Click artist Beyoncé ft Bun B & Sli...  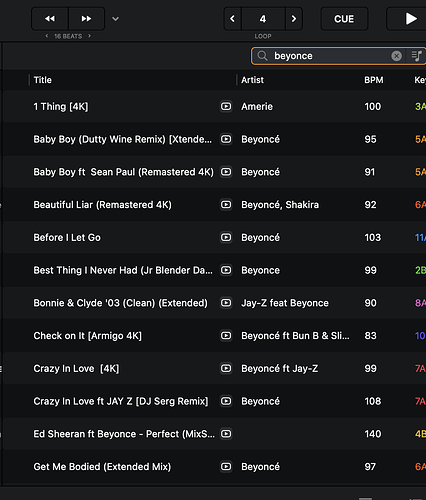pos(296,336)
